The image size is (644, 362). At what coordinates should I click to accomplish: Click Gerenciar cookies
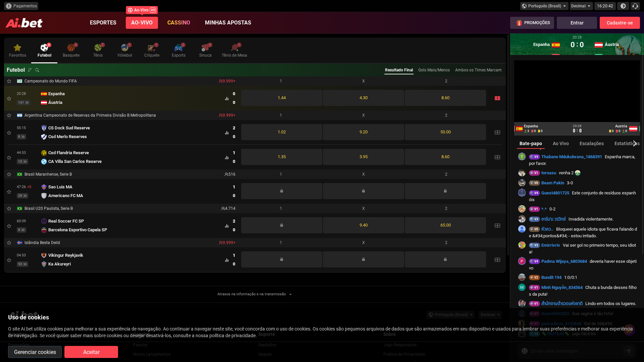tap(35, 352)
